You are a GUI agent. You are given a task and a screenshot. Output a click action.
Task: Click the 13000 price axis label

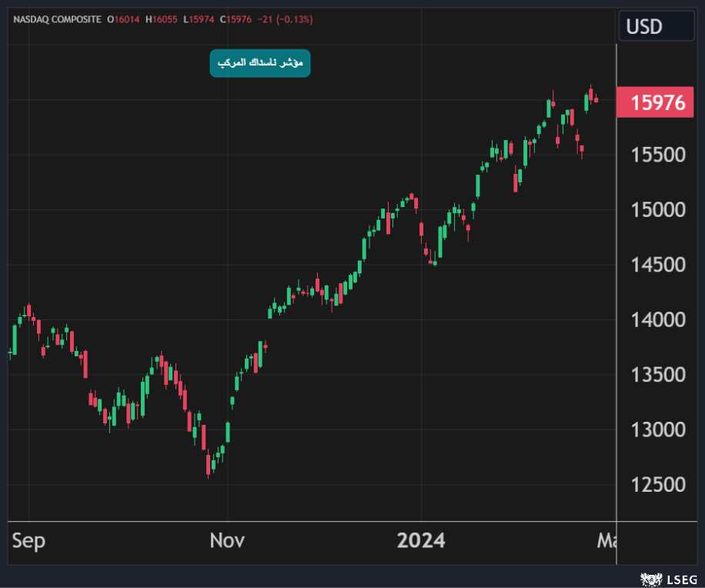tap(658, 430)
